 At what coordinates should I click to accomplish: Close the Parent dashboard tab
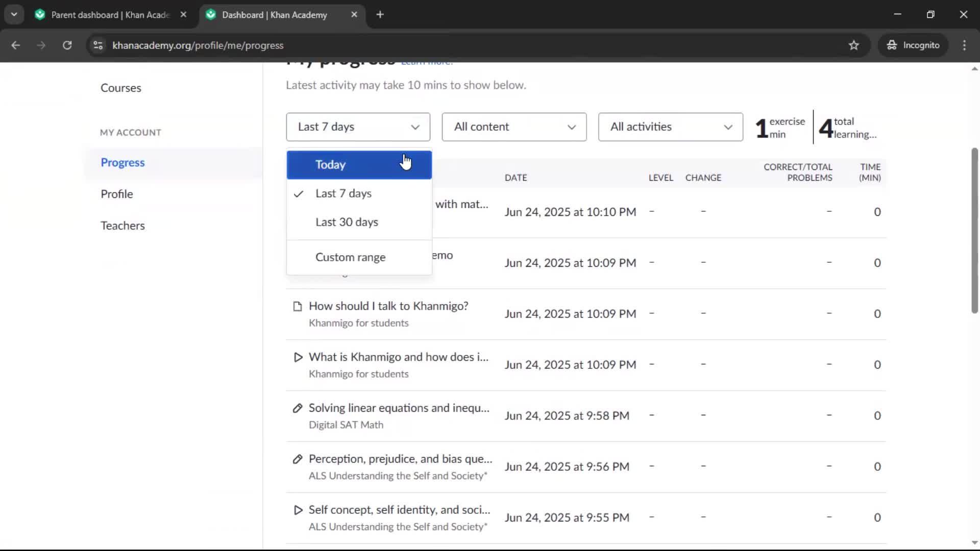[x=183, y=15]
